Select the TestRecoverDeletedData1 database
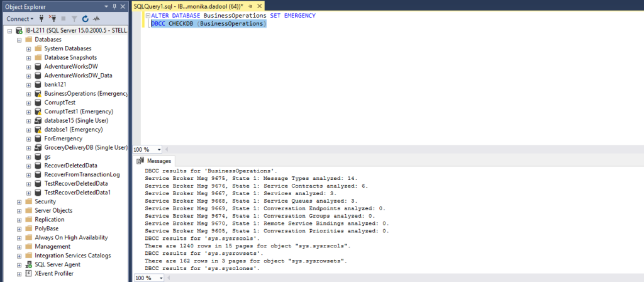 77,193
